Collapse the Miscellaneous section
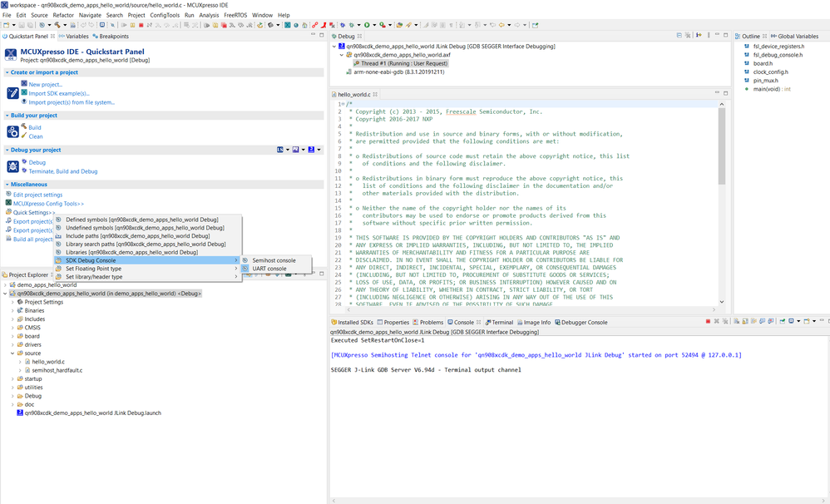 [7, 185]
